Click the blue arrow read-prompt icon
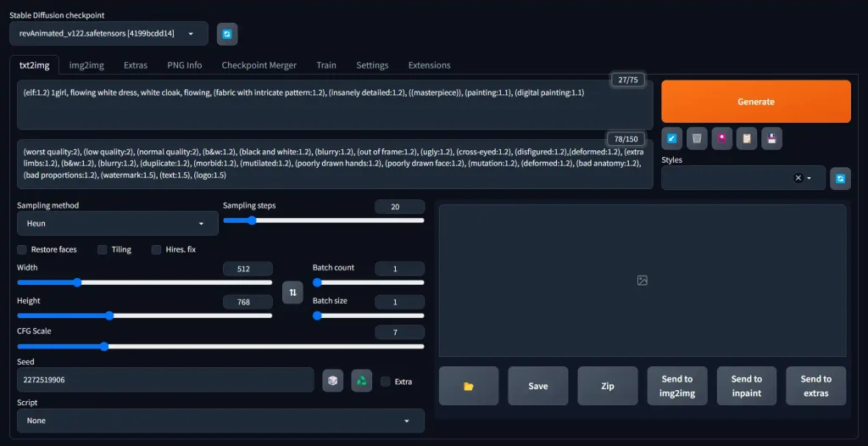The image size is (868, 446). click(x=672, y=138)
